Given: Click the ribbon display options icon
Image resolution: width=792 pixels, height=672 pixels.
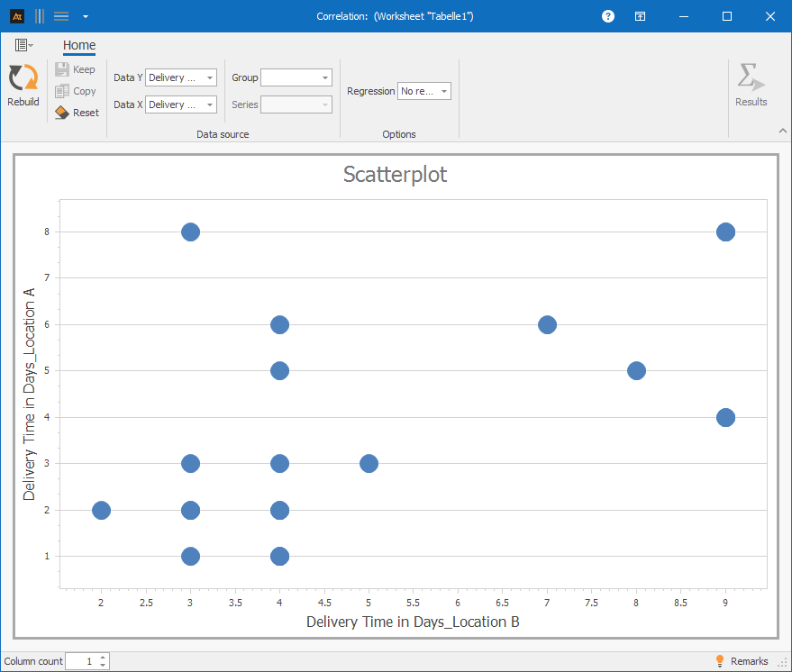Looking at the screenshot, I should click(639, 16).
